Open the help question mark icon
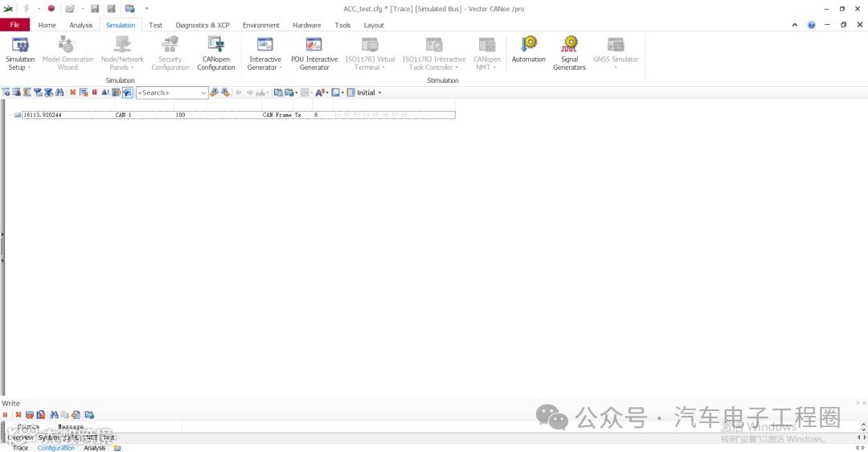Image resolution: width=868 pixels, height=452 pixels. (811, 25)
